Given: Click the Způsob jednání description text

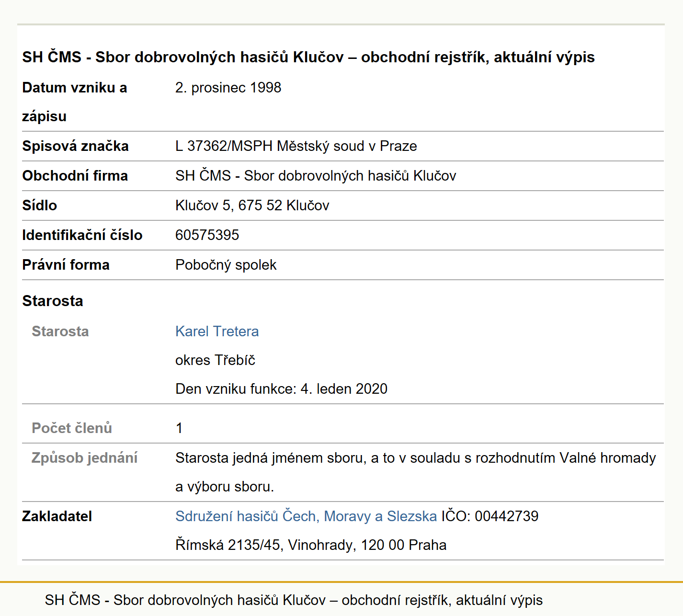Looking at the screenshot, I should pos(415,472).
